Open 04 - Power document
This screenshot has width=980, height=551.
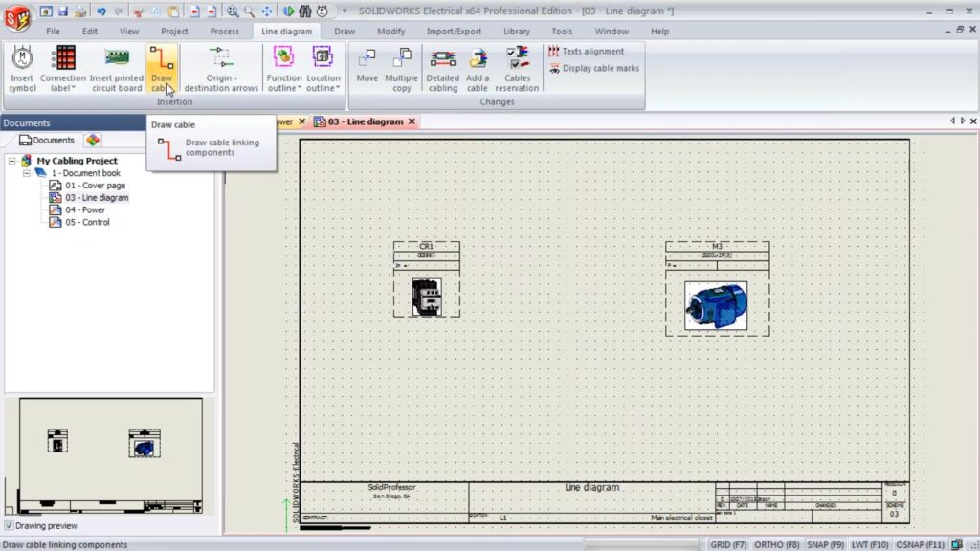tap(85, 209)
